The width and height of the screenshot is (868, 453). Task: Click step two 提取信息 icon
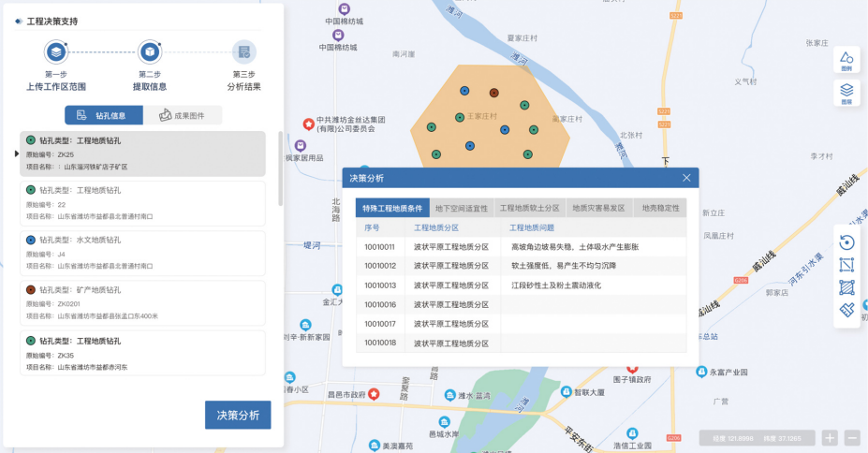click(150, 52)
